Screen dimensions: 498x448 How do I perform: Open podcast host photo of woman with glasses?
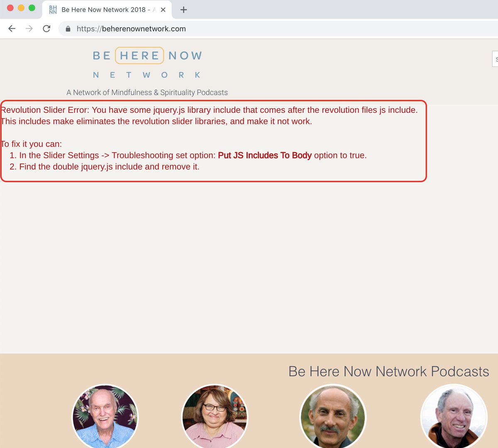[x=215, y=416]
